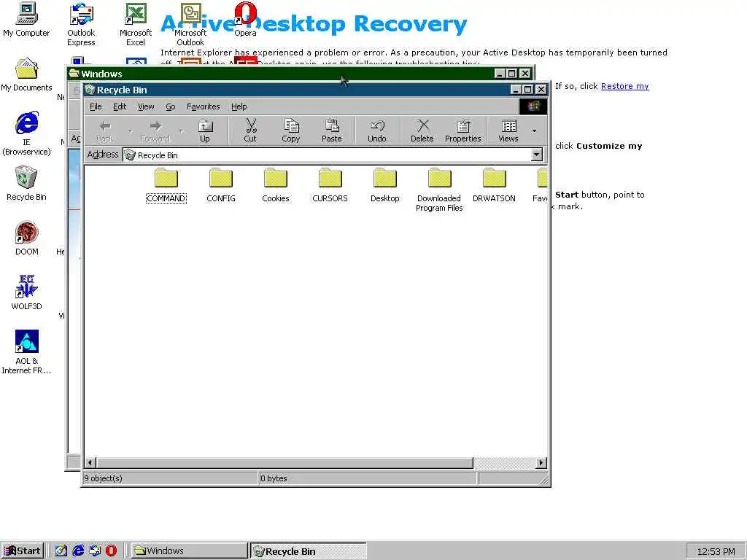Expand the Address bar dropdown

coord(537,155)
